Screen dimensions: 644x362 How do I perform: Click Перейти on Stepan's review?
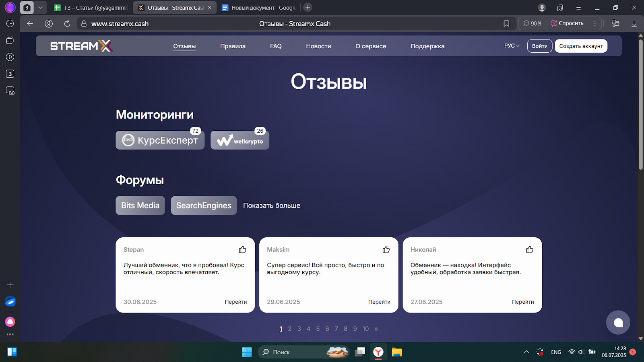pos(236,302)
